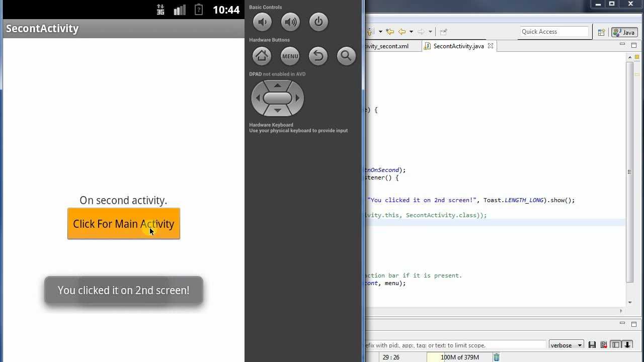Run garbage collector via trash icon
This screenshot has width=644, height=362.
[x=497, y=357]
